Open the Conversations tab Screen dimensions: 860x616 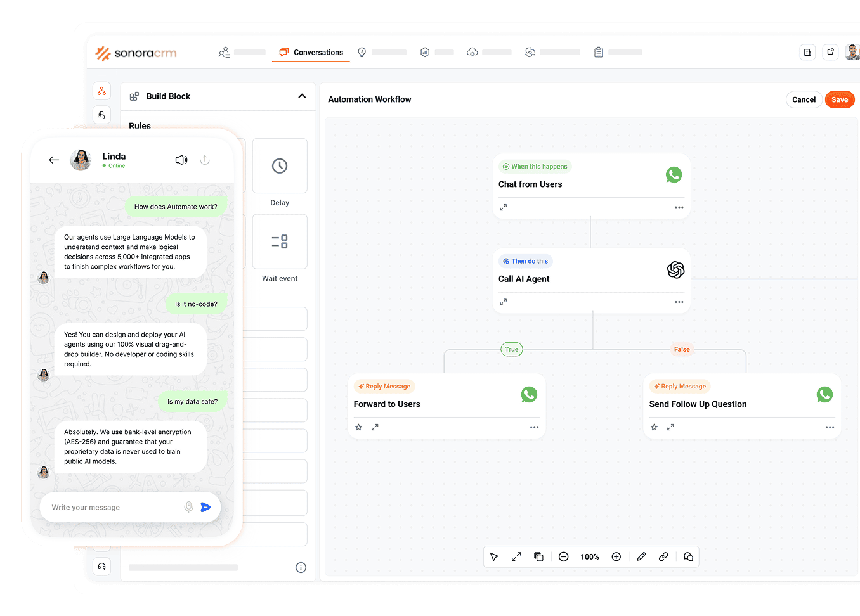click(x=311, y=53)
